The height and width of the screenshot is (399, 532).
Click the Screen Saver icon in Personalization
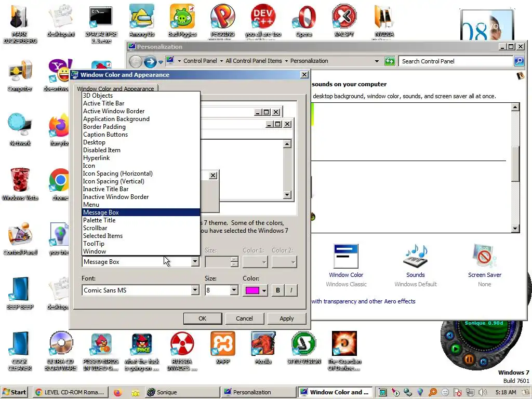(x=485, y=256)
